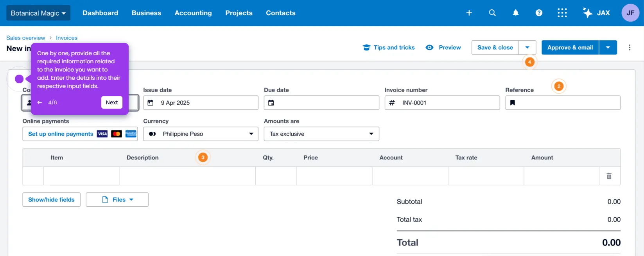This screenshot has width=644, height=256.
Task: Click the Account cell in the item row
Action: pos(410,176)
